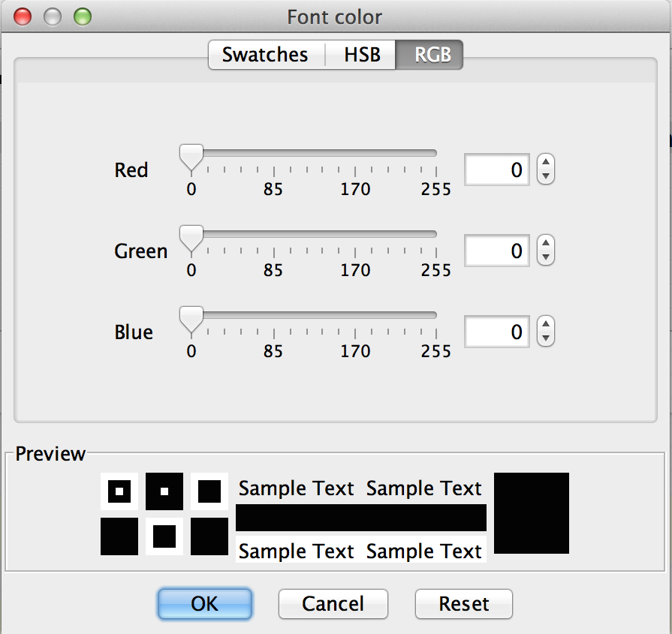Open the HSB tab
This screenshot has height=634, width=672.
(362, 55)
